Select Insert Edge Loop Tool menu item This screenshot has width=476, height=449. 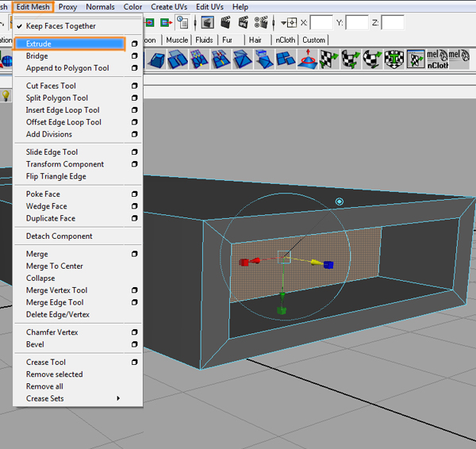click(63, 110)
